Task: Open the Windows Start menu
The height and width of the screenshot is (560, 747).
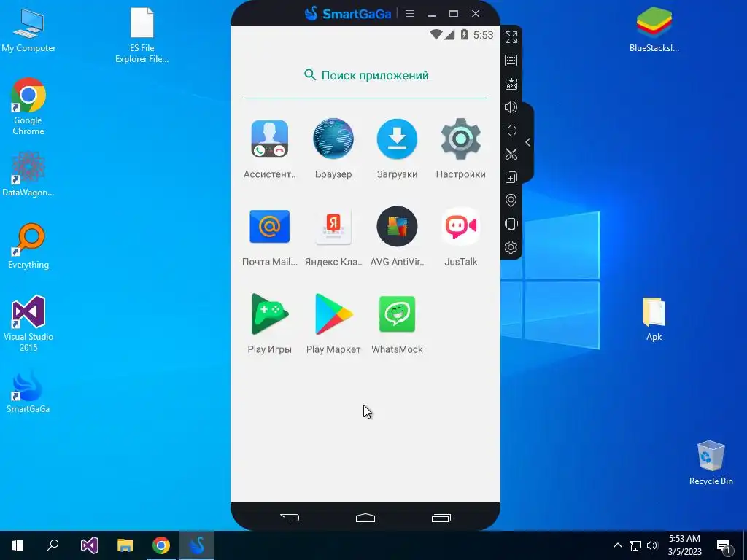Action: click(x=18, y=545)
